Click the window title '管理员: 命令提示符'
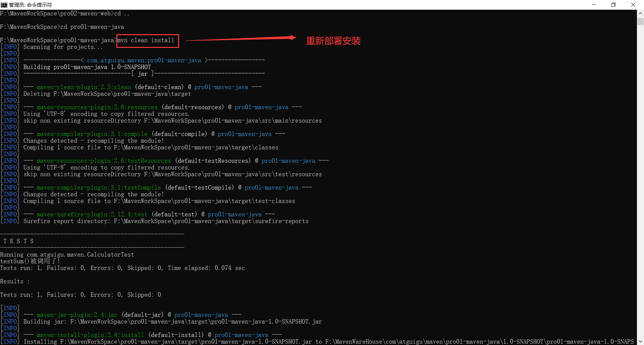 (x=31, y=5)
